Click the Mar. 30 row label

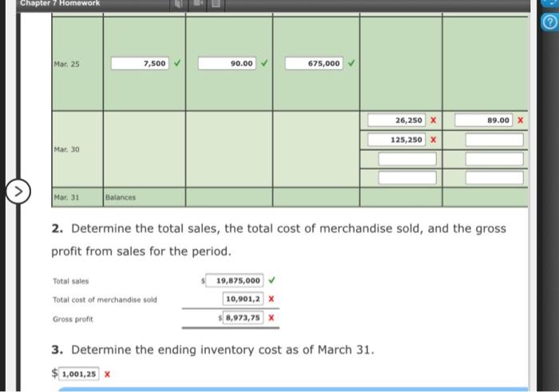coord(66,149)
